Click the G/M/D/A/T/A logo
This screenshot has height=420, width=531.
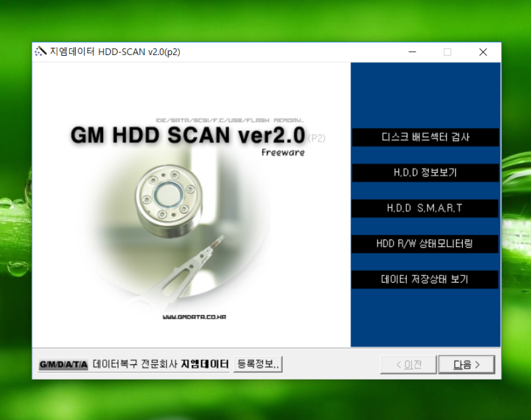tap(63, 364)
